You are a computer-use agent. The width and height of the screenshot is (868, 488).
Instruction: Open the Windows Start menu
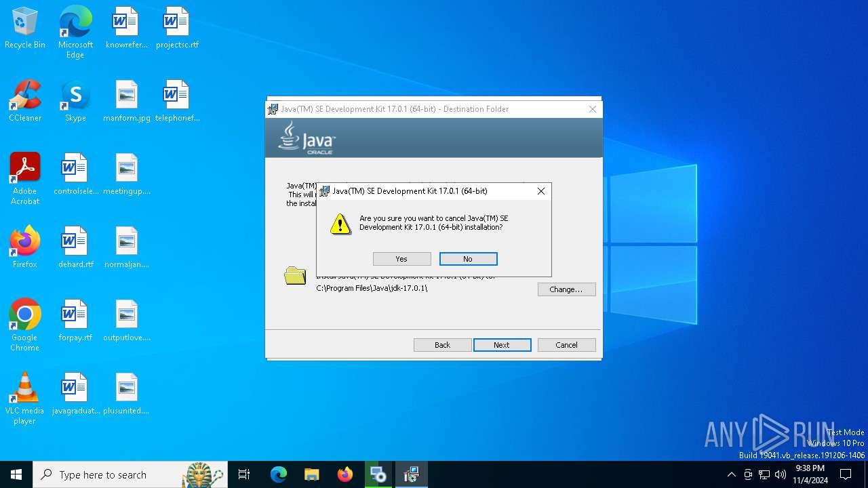(x=16, y=474)
